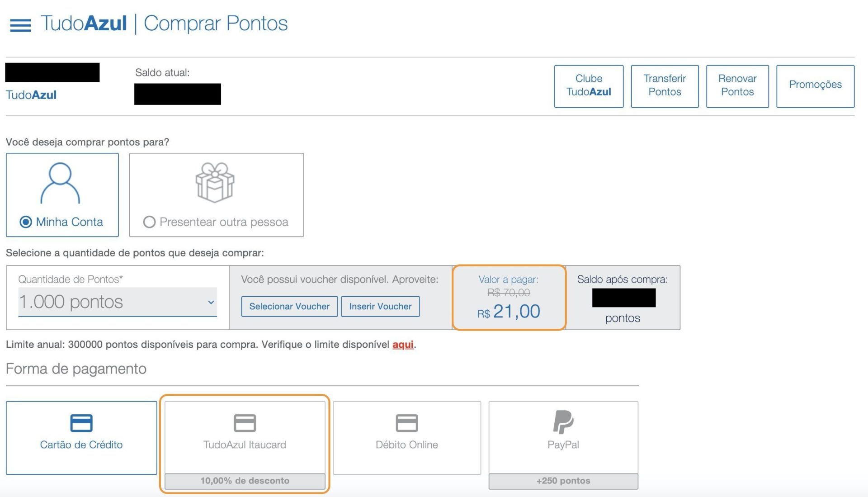The width and height of the screenshot is (868, 497).
Task: Choose Cartão de Crédito payment option
Action: point(81,438)
